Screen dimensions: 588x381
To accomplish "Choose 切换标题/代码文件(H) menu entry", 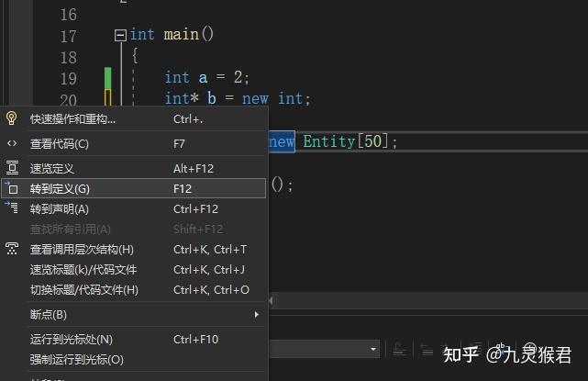I will coord(134,290).
